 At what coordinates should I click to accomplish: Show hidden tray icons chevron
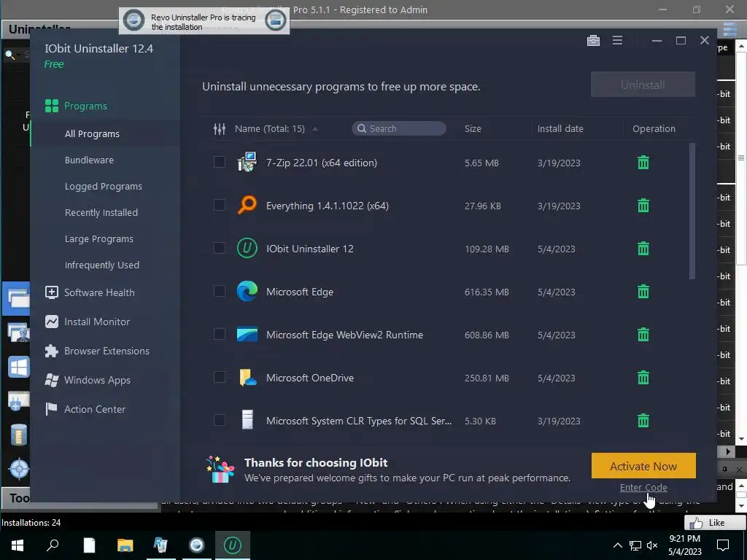[617, 545]
